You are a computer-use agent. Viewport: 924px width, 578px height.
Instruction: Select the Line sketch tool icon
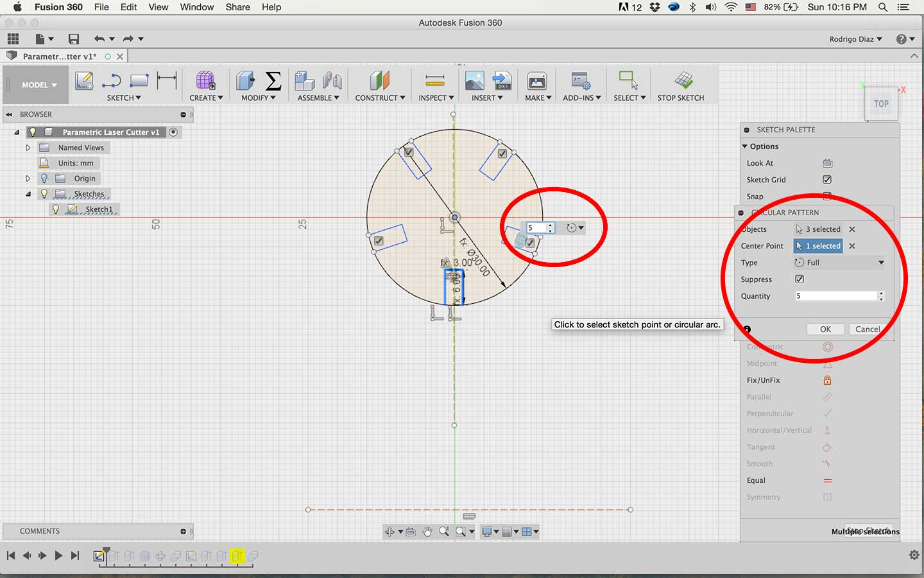(x=112, y=81)
